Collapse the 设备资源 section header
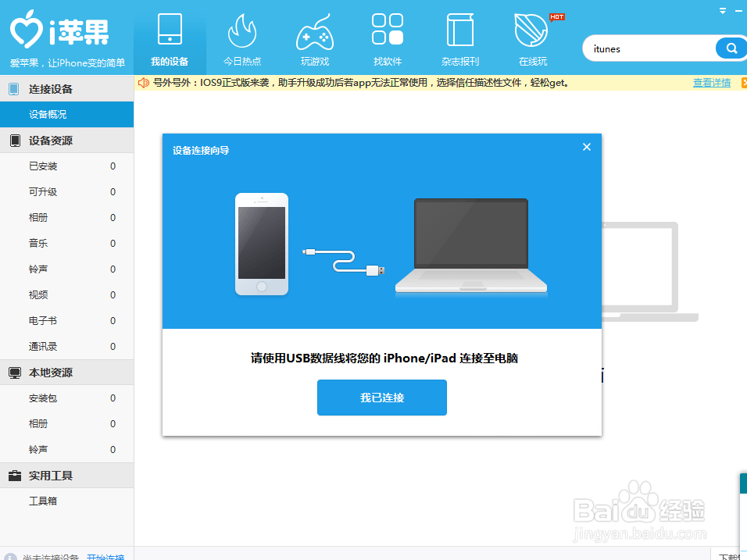 [66, 141]
